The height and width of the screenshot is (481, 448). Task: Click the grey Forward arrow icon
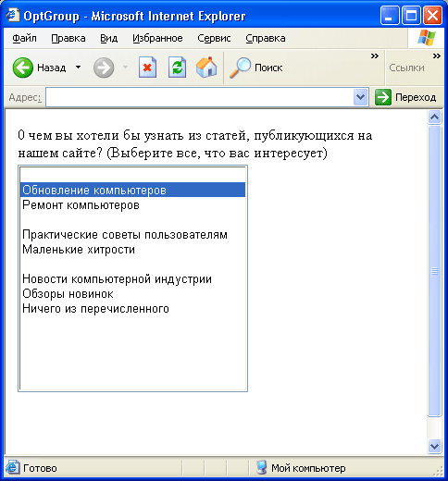(x=104, y=68)
